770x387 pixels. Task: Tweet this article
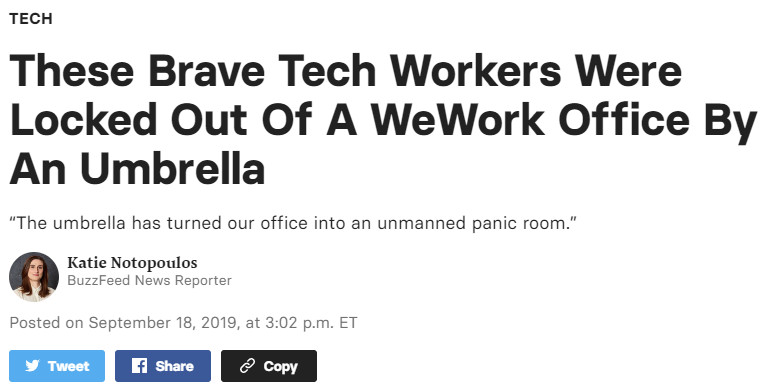click(x=57, y=366)
